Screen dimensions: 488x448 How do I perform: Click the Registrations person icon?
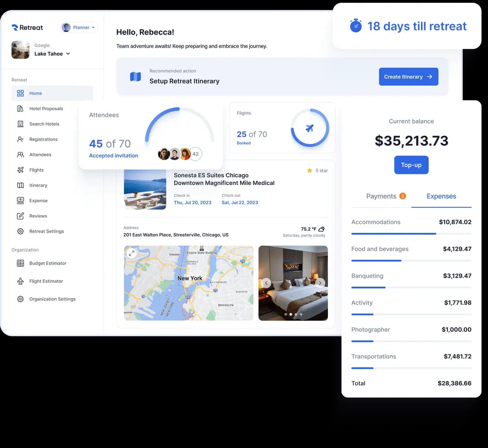(x=20, y=139)
